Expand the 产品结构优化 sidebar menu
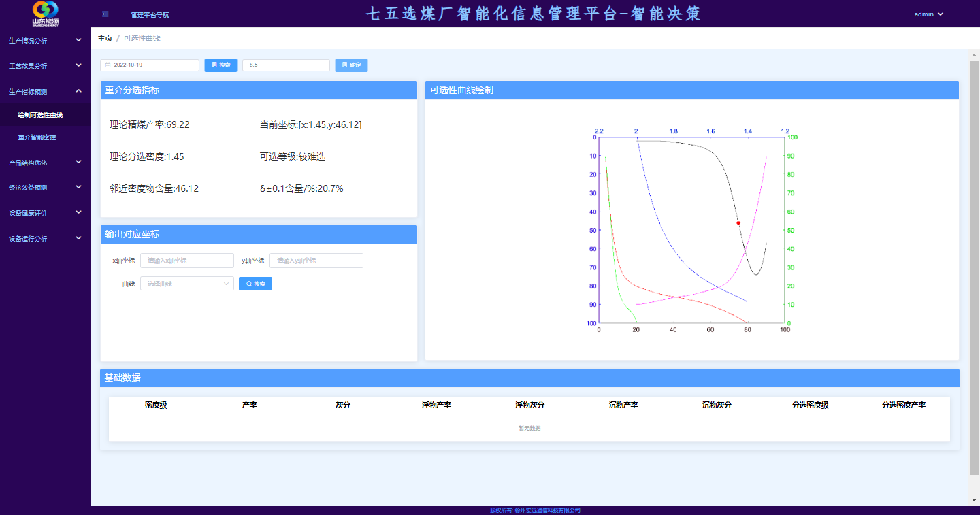The image size is (980, 515). click(45, 163)
